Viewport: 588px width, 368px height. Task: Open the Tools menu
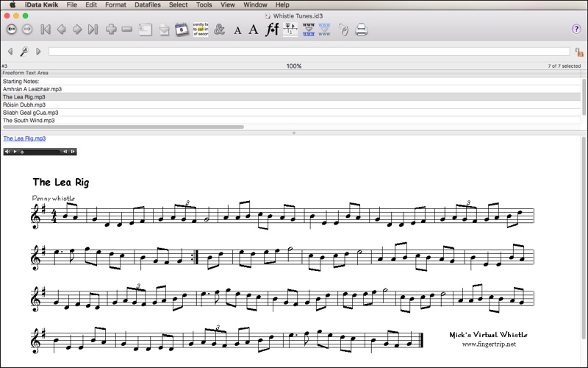tap(204, 5)
